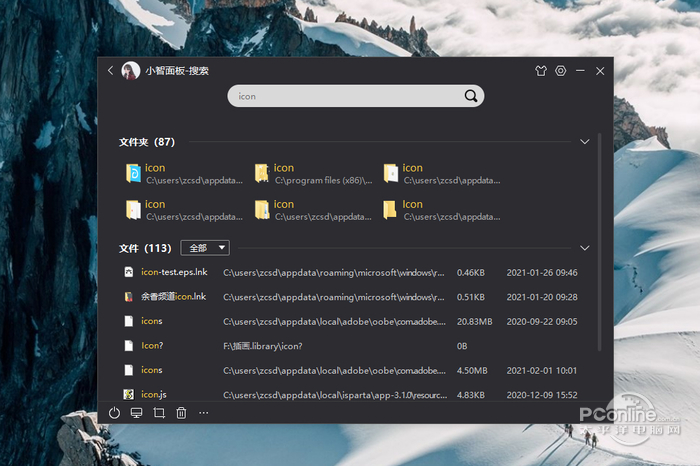Click size value 4.83KB

click(x=471, y=395)
